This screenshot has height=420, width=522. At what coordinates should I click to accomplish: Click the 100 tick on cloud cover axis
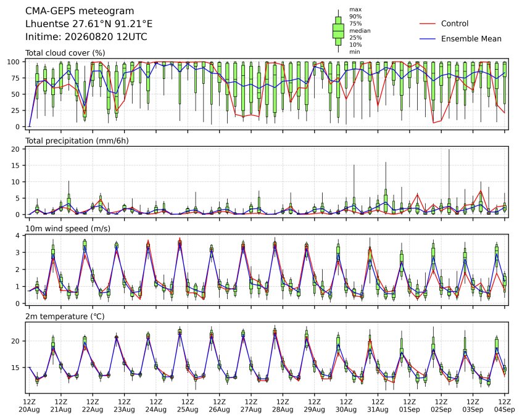pos(15,62)
